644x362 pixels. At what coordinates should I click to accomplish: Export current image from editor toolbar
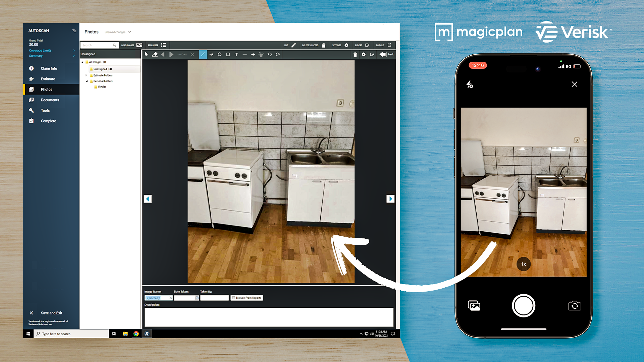[372, 54]
